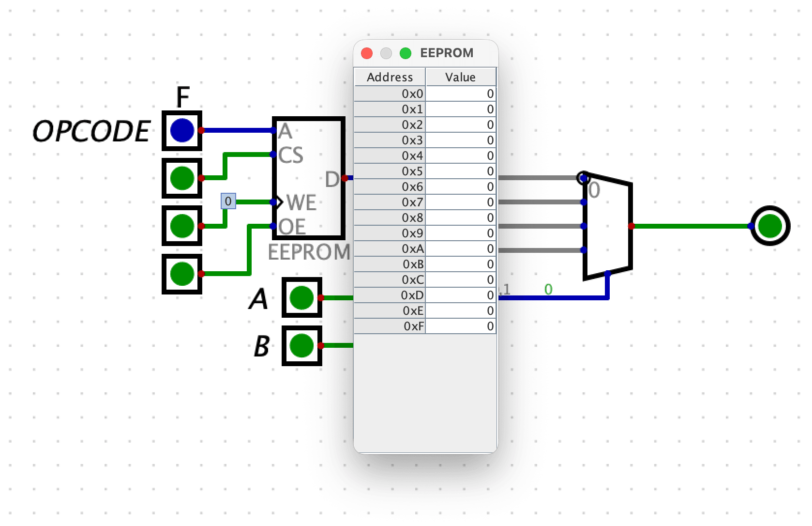Screen dimensions: 812x526
Task: Select the value cell for address 0x5
Action: (x=461, y=171)
